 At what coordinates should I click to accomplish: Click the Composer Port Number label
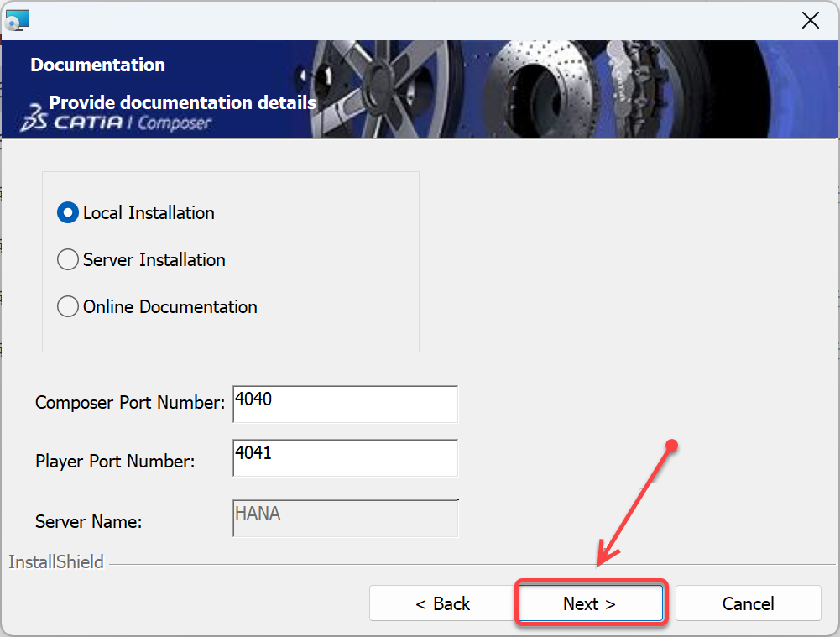point(130,403)
